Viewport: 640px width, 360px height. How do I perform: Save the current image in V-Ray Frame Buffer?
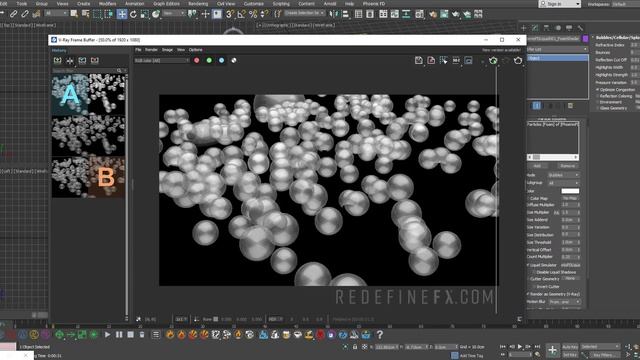click(x=418, y=60)
